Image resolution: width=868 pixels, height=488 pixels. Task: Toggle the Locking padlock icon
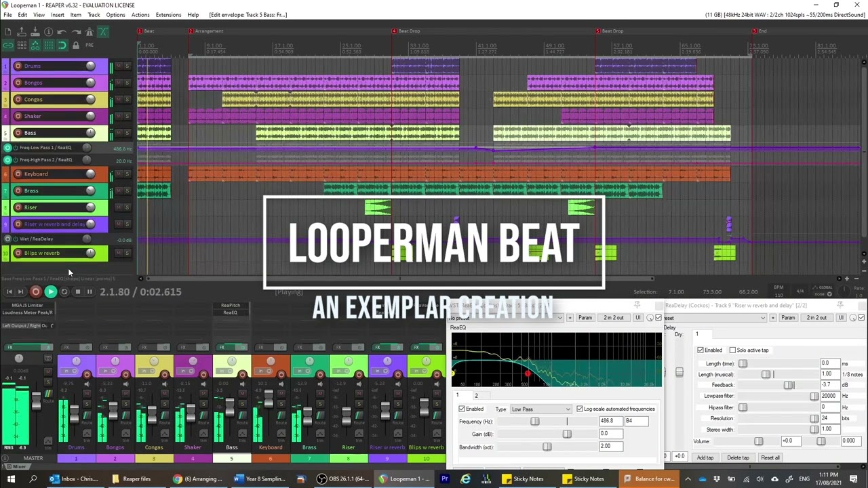click(76, 45)
